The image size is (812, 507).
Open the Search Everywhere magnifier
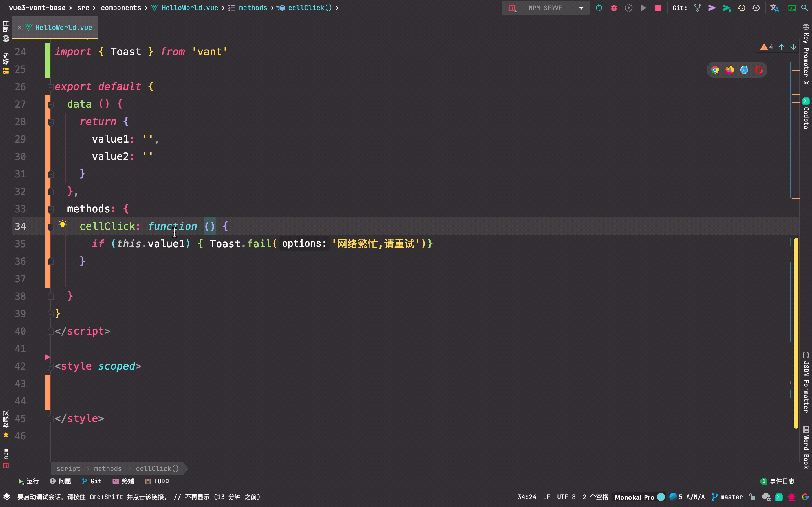805,8
